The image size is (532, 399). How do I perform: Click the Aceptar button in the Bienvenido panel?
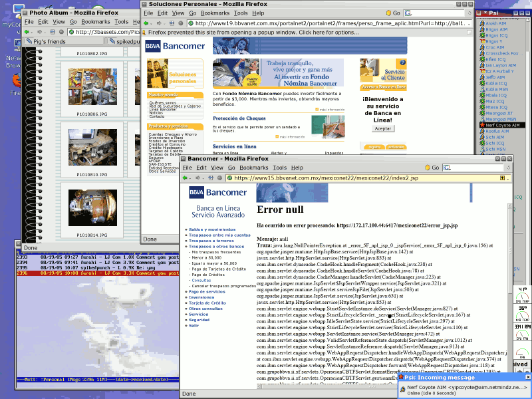click(383, 128)
